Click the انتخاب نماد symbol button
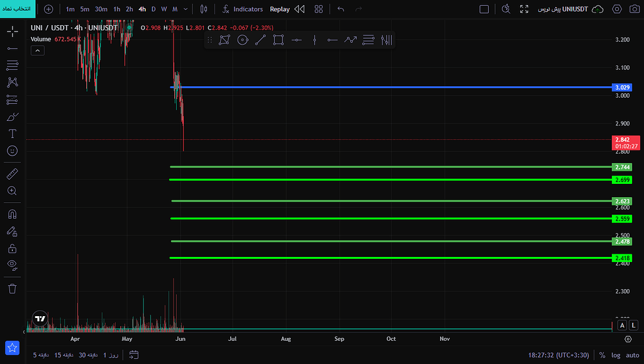The height and width of the screenshot is (364, 644). [18, 9]
